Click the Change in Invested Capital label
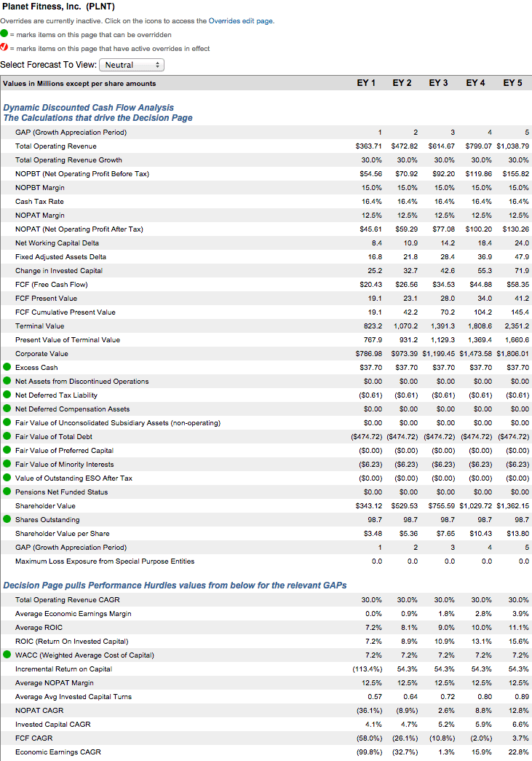The width and height of the screenshot is (532, 761). coord(59,270)
